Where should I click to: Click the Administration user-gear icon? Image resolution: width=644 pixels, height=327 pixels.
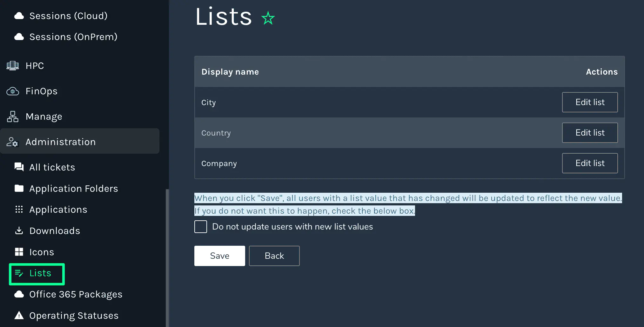(12, 142)
